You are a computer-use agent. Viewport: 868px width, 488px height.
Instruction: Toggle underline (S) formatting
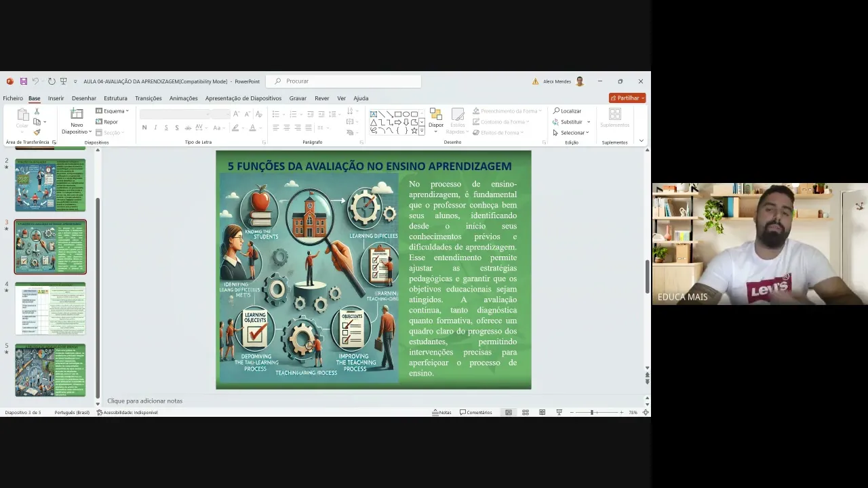166,127
